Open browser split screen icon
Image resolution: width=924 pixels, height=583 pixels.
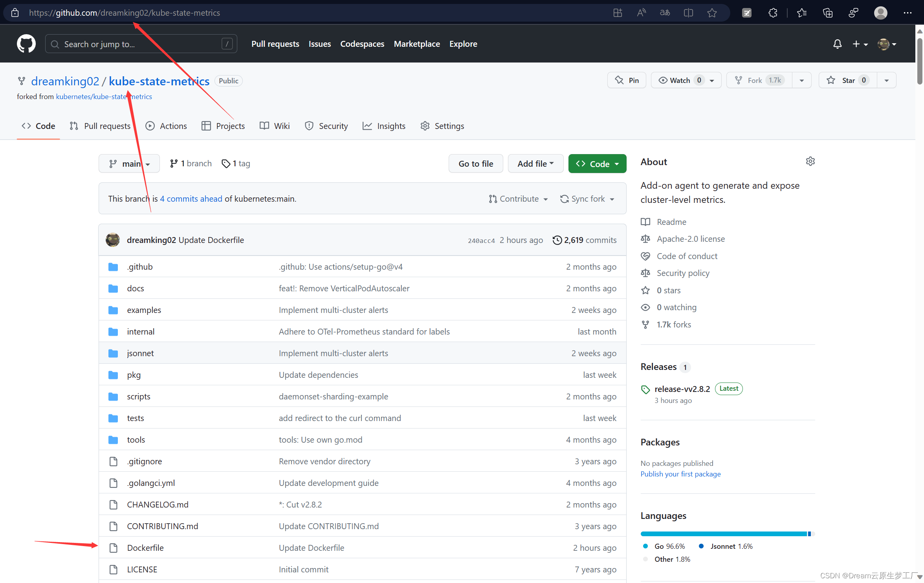pyautogui.click(x=688, y=13)
